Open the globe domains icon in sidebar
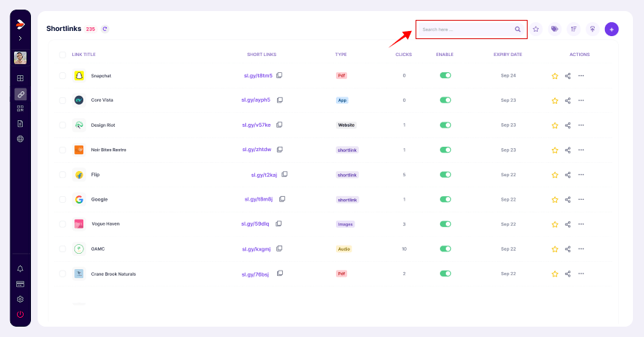Viewport: 644px width, 337px height. click(x=20, y=139)
